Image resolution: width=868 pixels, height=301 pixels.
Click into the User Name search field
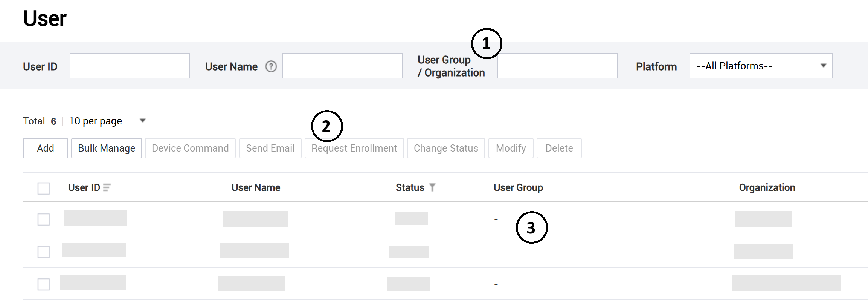342,66
